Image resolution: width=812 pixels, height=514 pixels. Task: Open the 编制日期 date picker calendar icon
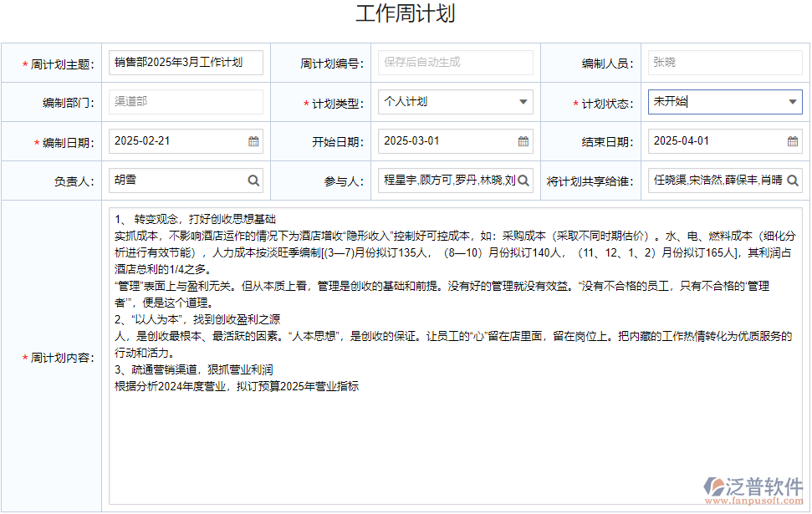coord(253,141)
